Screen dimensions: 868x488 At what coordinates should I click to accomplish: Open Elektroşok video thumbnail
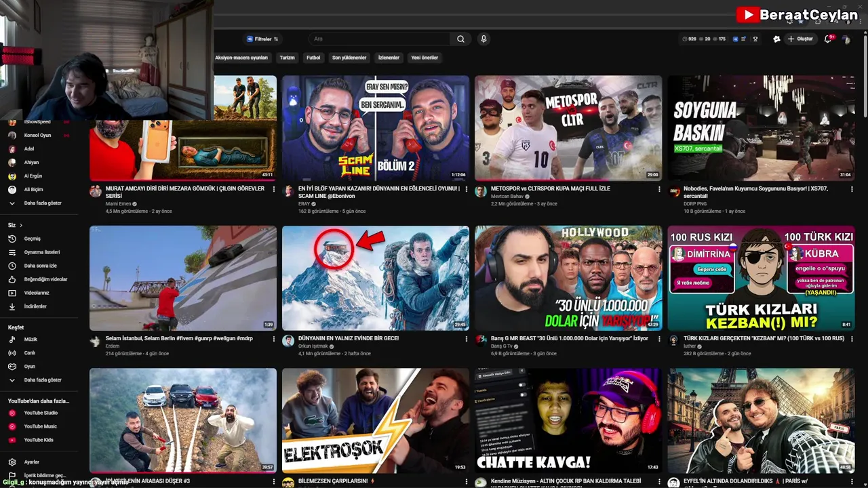(376, 420)
